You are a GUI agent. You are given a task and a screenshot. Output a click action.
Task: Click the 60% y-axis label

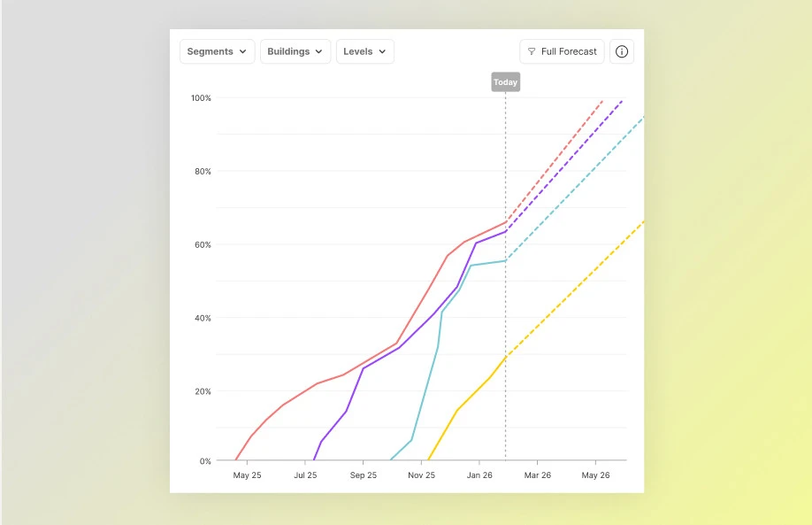203,244
